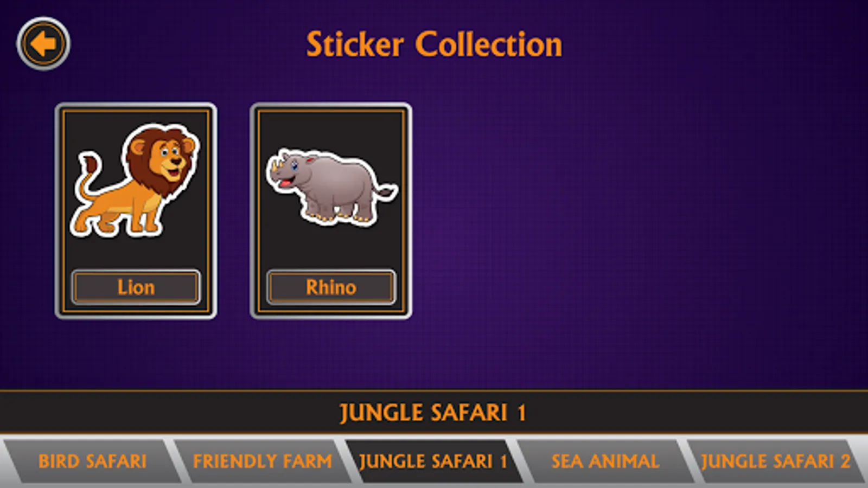This screenshot has width=868, height=488.
Task: Switch to the Jungle Safari 2 tab
Action: 776,461
